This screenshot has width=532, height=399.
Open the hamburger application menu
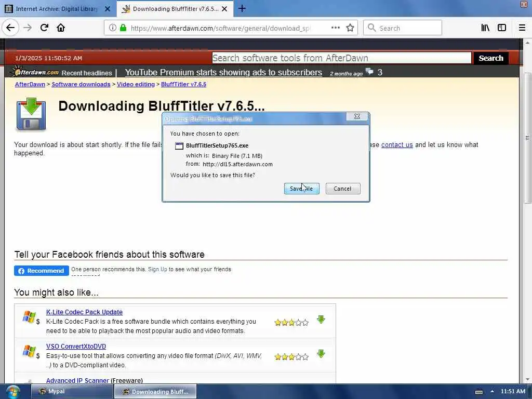click(522, 28)
